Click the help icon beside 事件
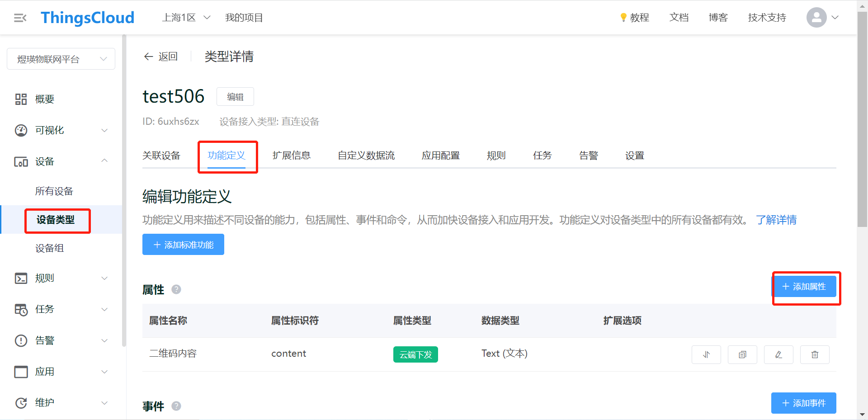Viewport: 868px width, 420px height. click(x=176, y=406)
